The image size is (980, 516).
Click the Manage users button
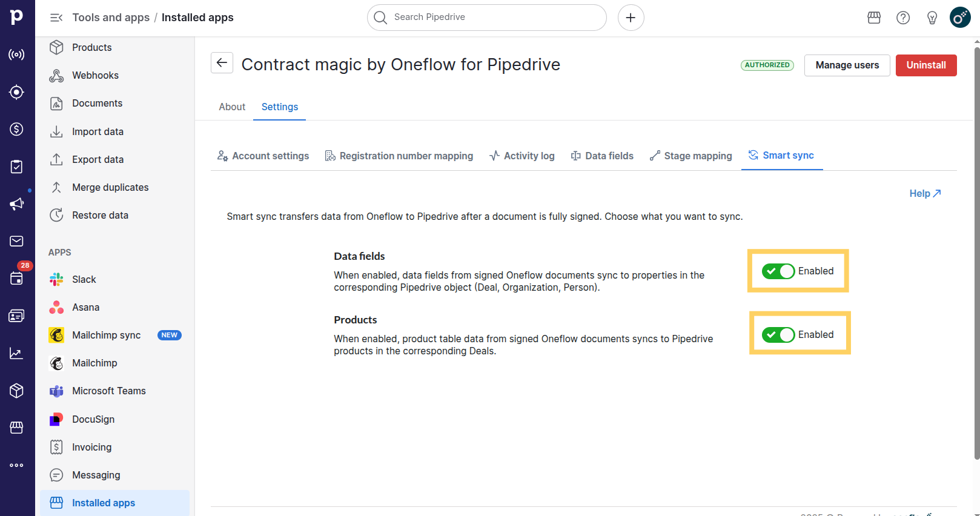point(847,65)
